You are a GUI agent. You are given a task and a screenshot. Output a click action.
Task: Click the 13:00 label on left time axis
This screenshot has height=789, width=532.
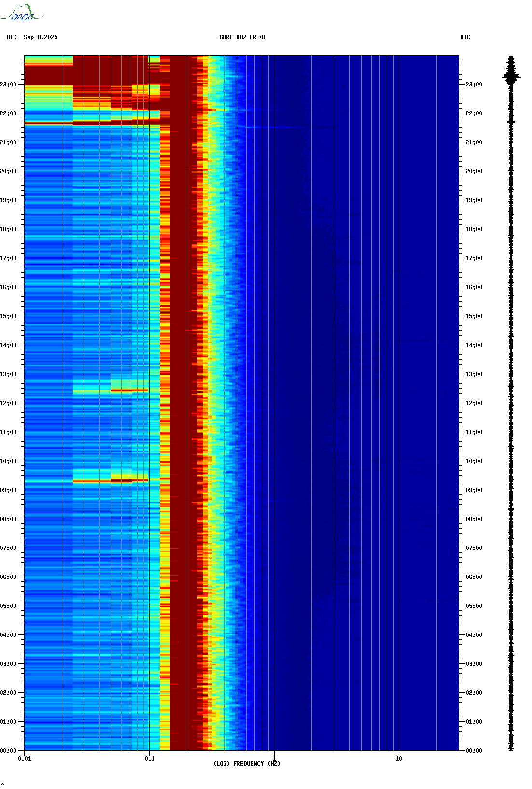pos(8,374)
